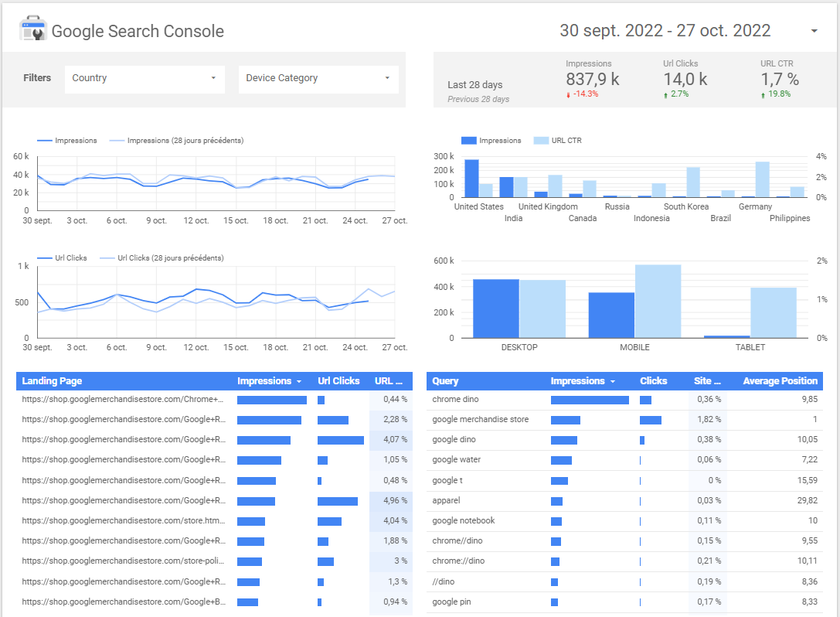Open the Country filter dropdown
The width and height of the screenshot is (840, 617).
[x=145, y=79]
